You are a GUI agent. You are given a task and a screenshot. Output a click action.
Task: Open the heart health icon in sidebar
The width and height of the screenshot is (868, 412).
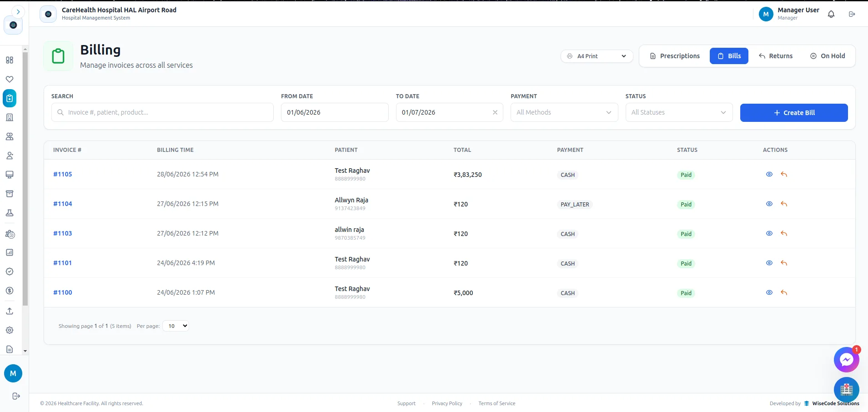click(10, 79)
